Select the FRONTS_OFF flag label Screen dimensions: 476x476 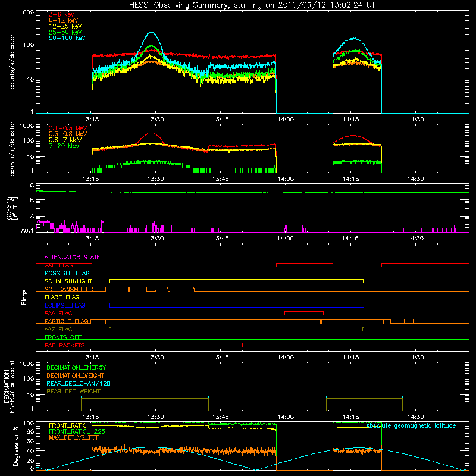click(x=63, y=337)
